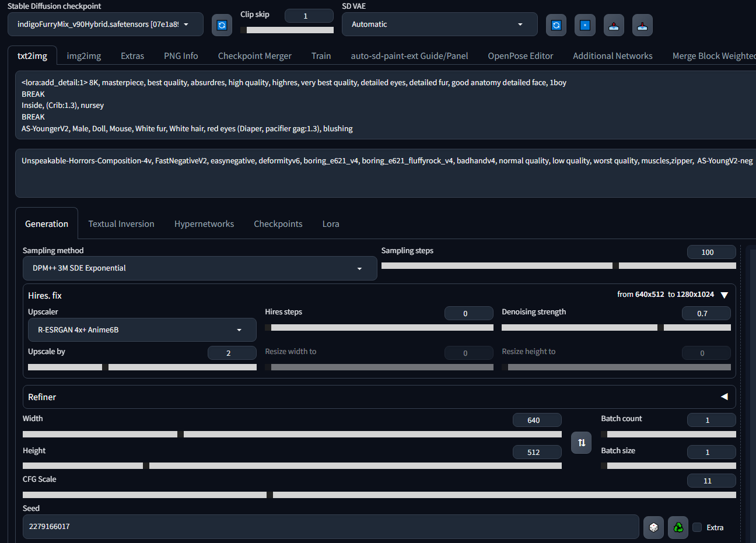This screenshot has width=756, height=543.
Task: Switch to the img2img tab
Action: pos(84,56)
